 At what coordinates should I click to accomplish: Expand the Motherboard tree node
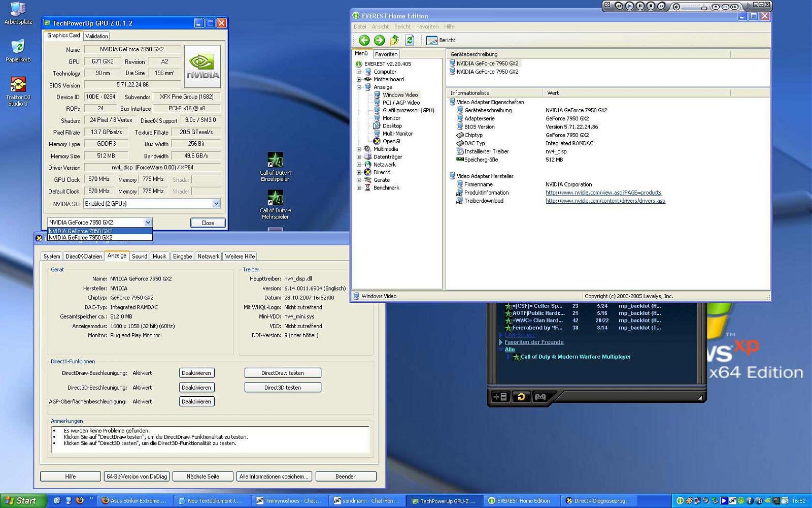(359, 79)
